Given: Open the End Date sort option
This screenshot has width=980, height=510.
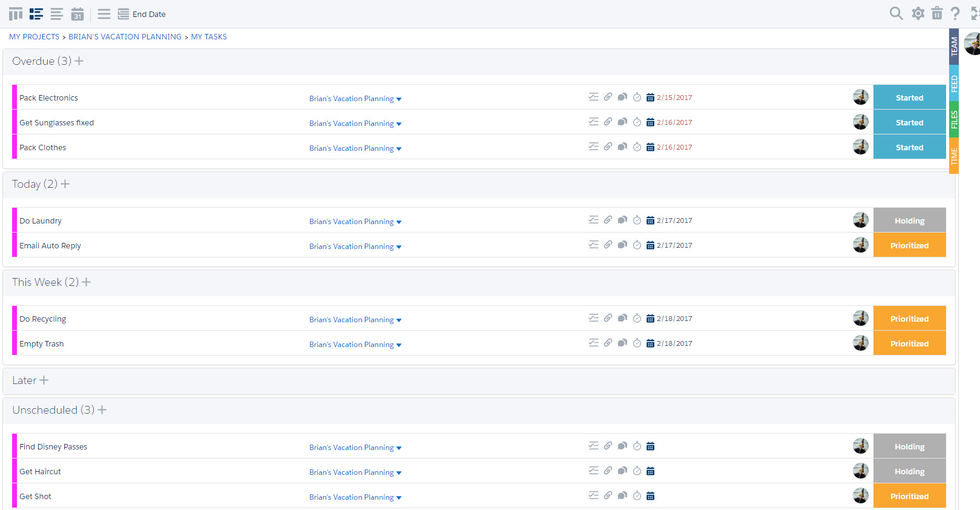Looking at the screenshot, I should tap(142, 14).
